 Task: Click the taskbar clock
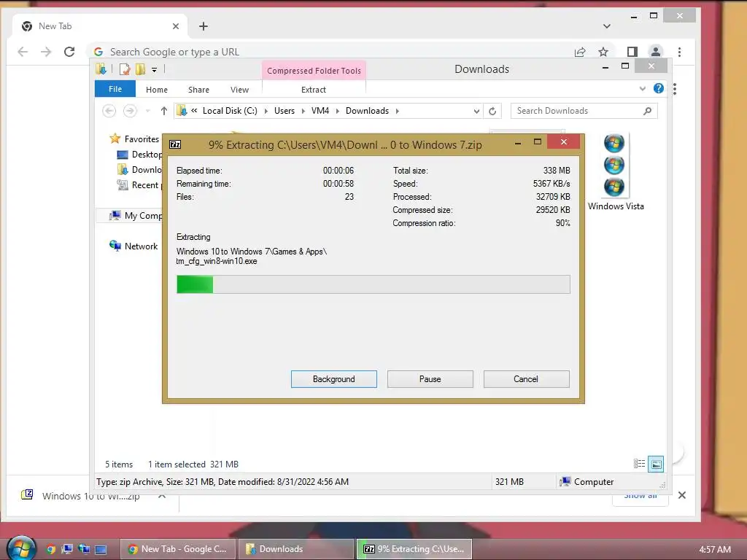point(715,550)
